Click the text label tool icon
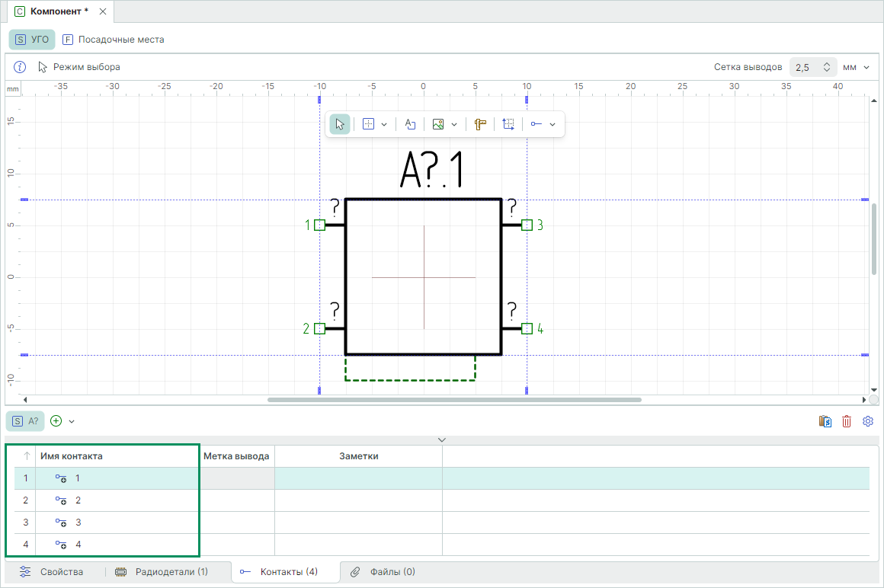884x588 pixels. pyautogui.click(x=410, y=124)
